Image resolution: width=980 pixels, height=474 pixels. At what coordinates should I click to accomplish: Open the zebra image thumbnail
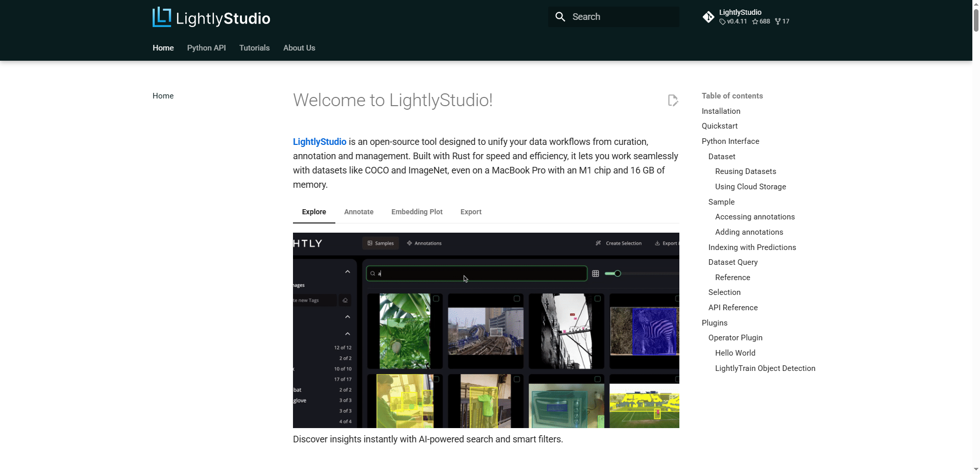[644, 332]
